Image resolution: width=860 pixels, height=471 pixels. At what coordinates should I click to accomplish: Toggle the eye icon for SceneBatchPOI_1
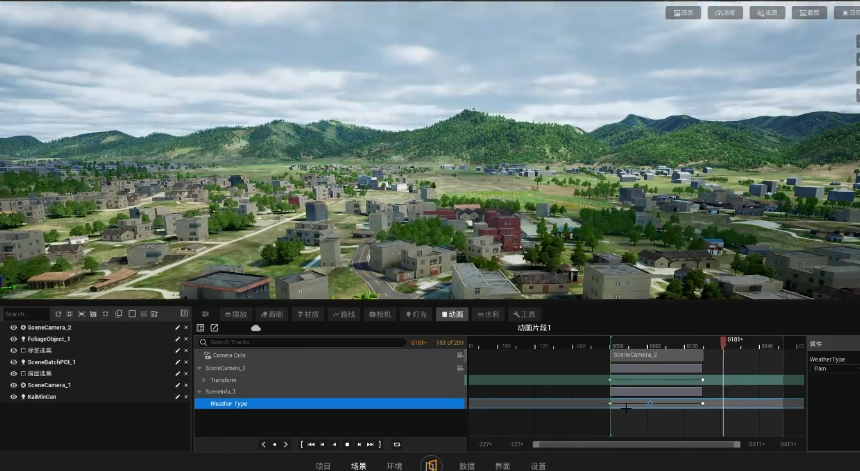click(14, 362)
